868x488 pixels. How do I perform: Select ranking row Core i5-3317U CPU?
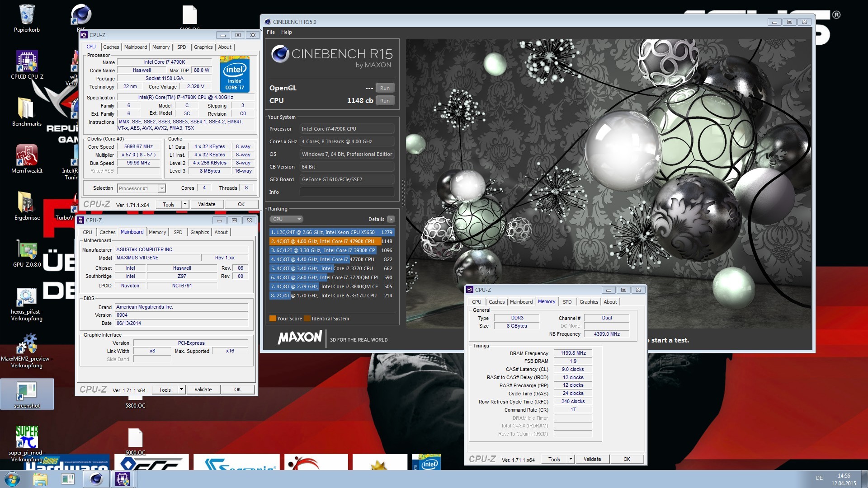tap(332, 296)
